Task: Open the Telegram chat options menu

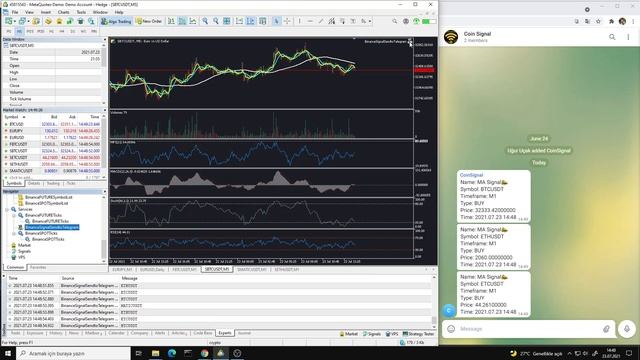Action: [628, 37]
